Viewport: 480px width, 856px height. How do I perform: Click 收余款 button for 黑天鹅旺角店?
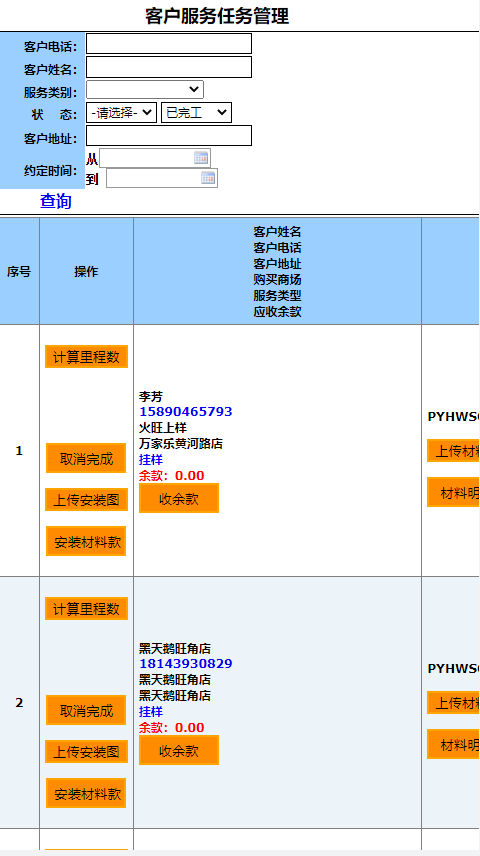tap(179, 750)
